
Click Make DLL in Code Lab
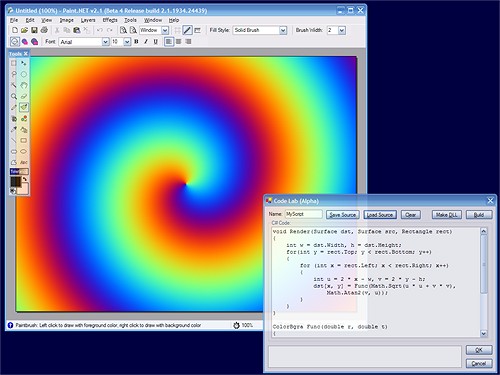click(447, 215)
